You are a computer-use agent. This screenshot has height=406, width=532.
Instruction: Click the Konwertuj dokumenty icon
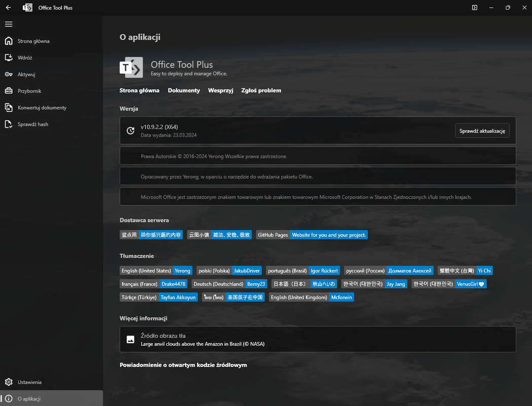tap(9, 108)
